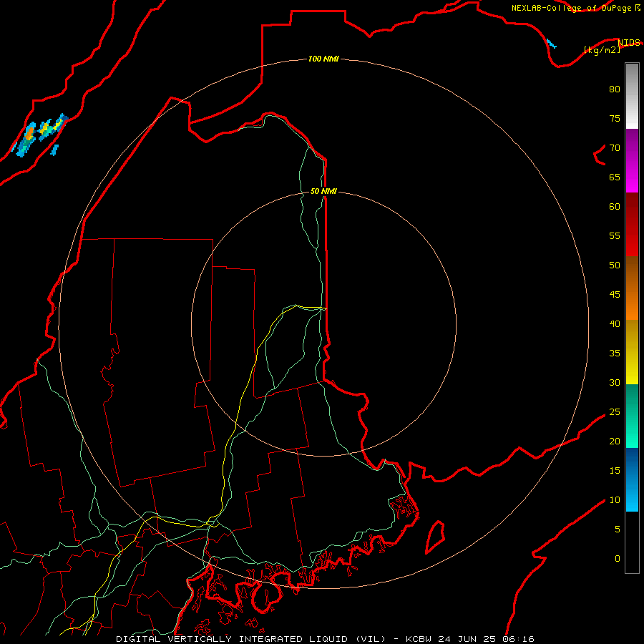Screen dimensions: 644x644
Task: Click the scale value 15
Action: coord(615,470)
